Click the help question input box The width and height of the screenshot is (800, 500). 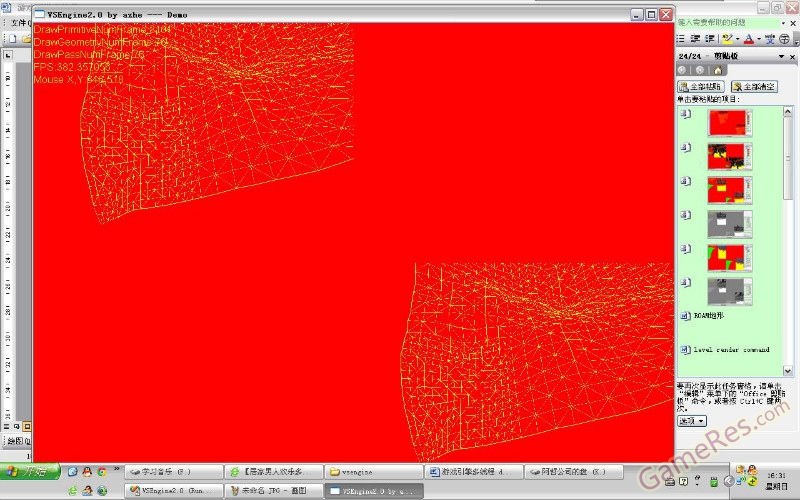click(x=727, y=22)
